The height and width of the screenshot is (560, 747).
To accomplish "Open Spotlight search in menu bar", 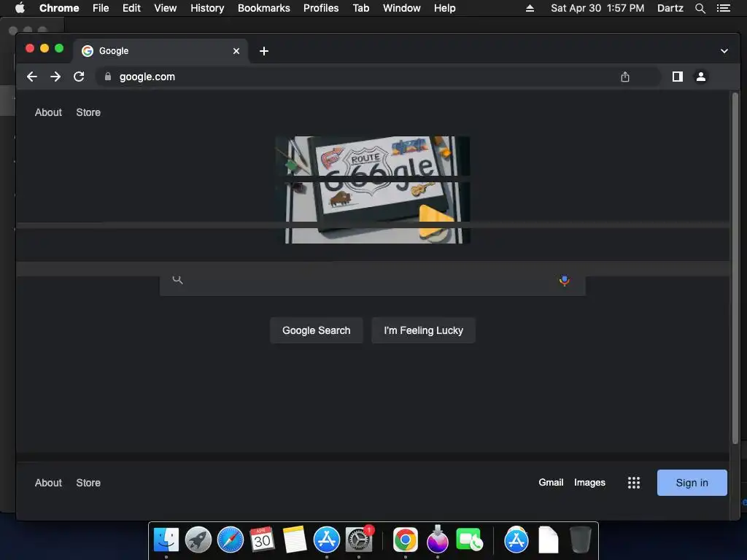I will click(700, 8).
